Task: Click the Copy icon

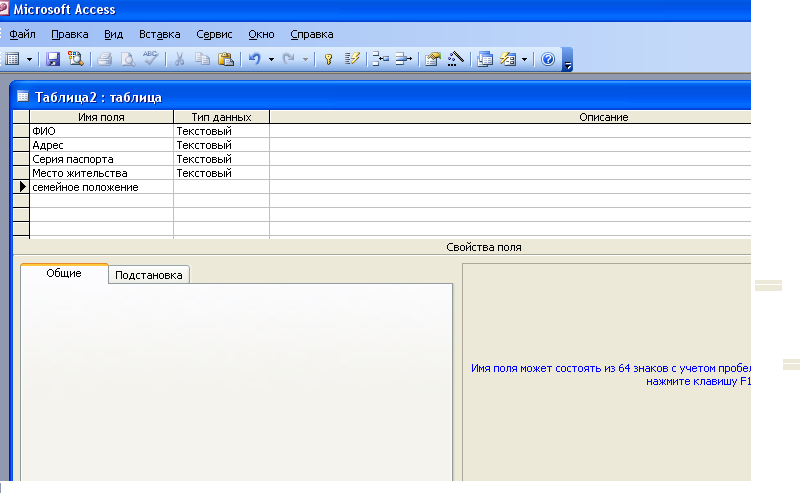Action: [203, 59]
